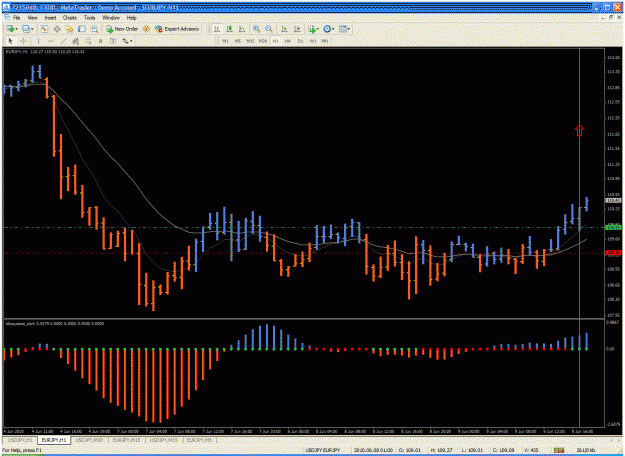The image size is (625, 456).
Task: Click the bbsqueeze_dark indicator label
Action: (55, 324)
